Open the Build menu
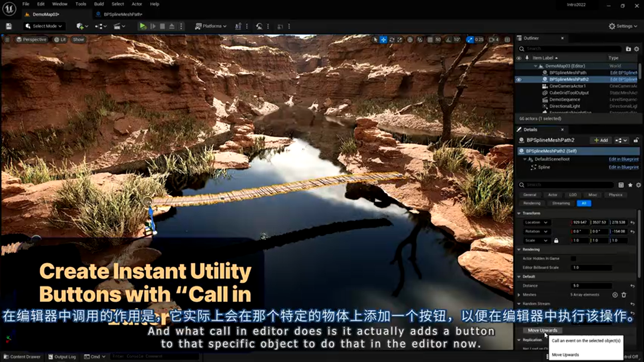 pyautogui.click(x=99, y=4)
